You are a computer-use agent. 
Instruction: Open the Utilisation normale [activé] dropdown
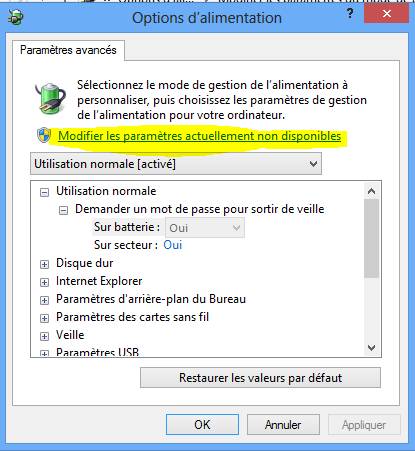coord(176,164)
